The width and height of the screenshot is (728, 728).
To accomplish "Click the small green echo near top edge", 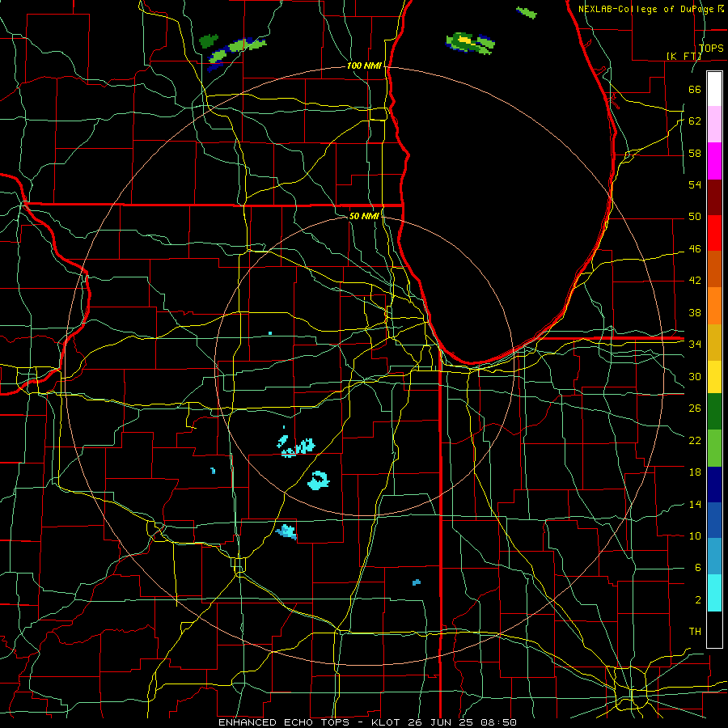I will [527, 12].
